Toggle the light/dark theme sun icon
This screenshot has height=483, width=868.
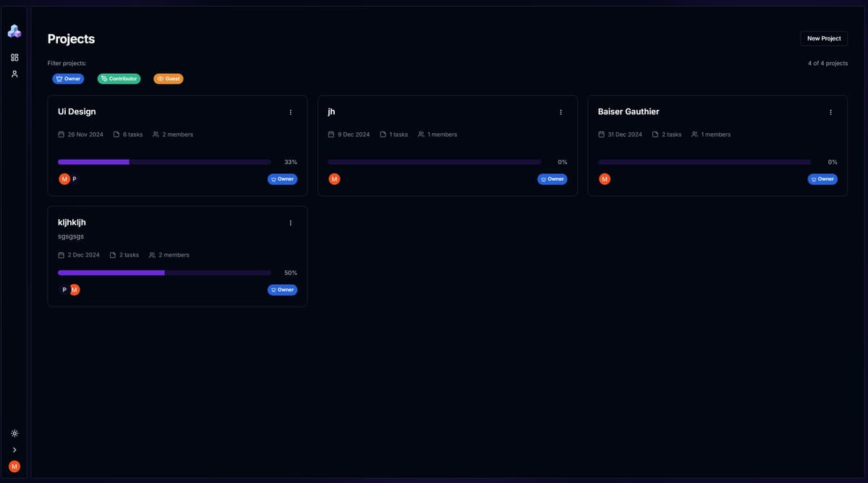14,433
